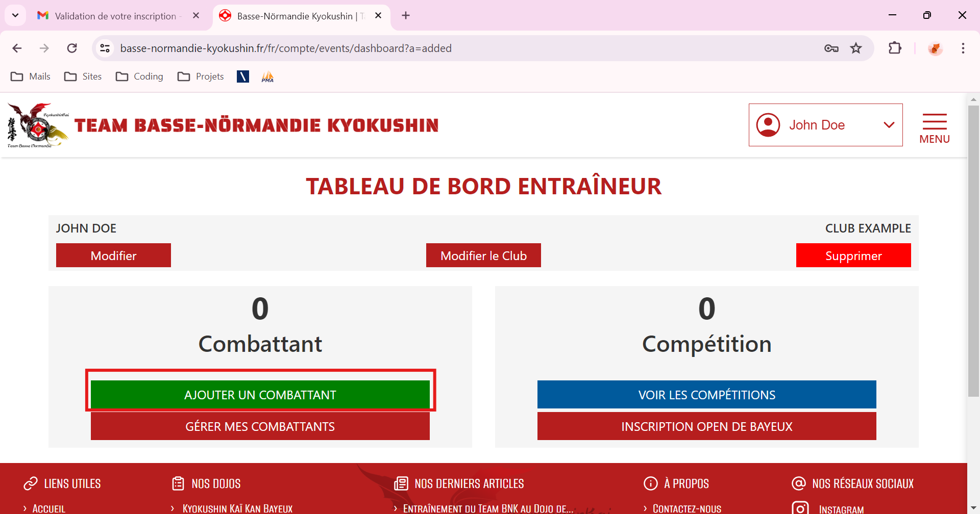
Task: Reload the page with the refresh icon
Action: (x=72, y=48)
